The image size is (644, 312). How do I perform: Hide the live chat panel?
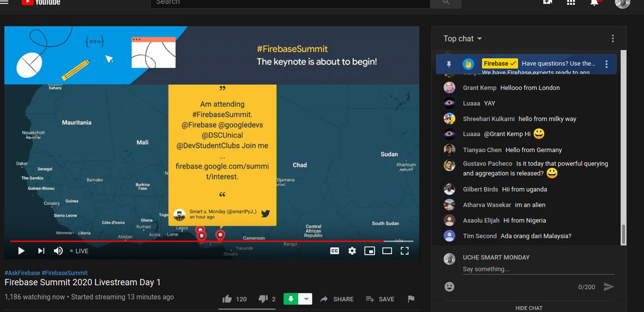[529, 308]
